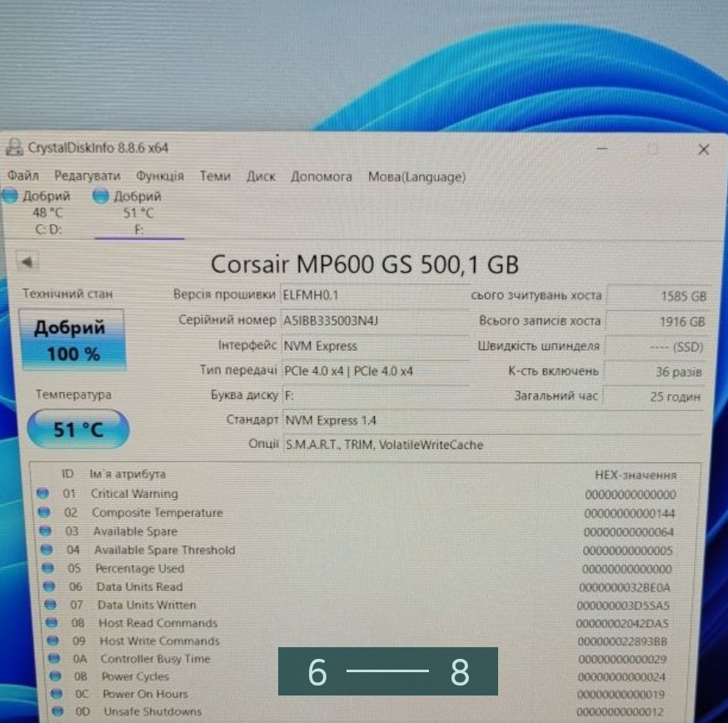Viewport: 728px width, 723px height.
Task: Open the Допомога menu
Action: tap(321, 177)
